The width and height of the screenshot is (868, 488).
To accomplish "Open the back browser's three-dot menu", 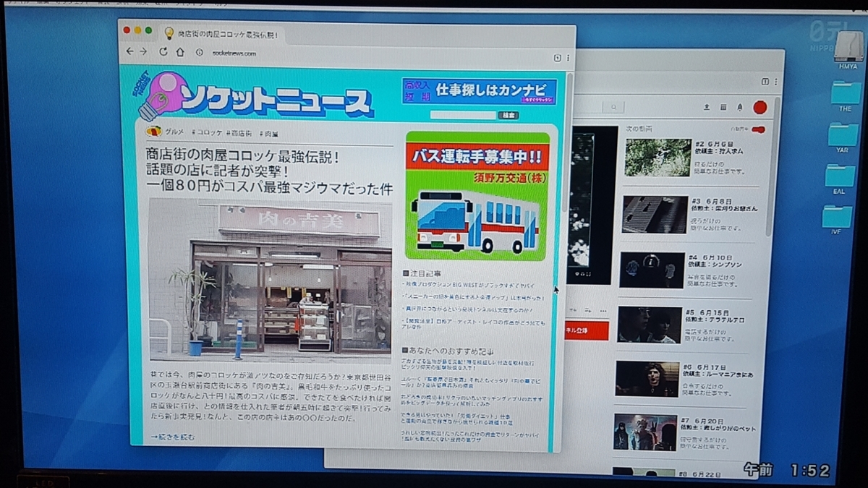I will 775,82.
